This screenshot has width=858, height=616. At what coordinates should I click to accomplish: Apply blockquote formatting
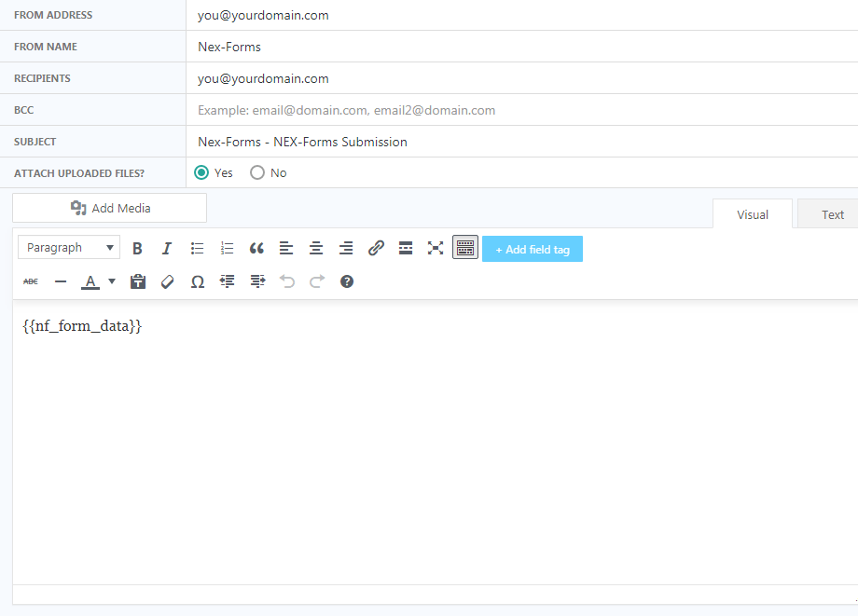tap(256, 248)
